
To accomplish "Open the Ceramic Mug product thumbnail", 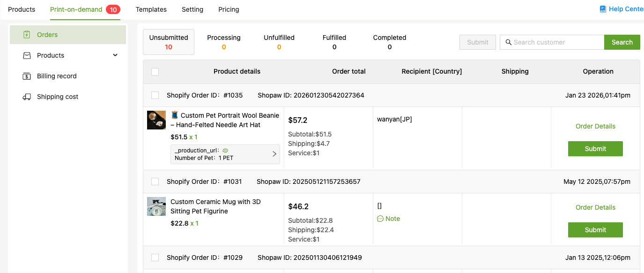I will point(156,206).
